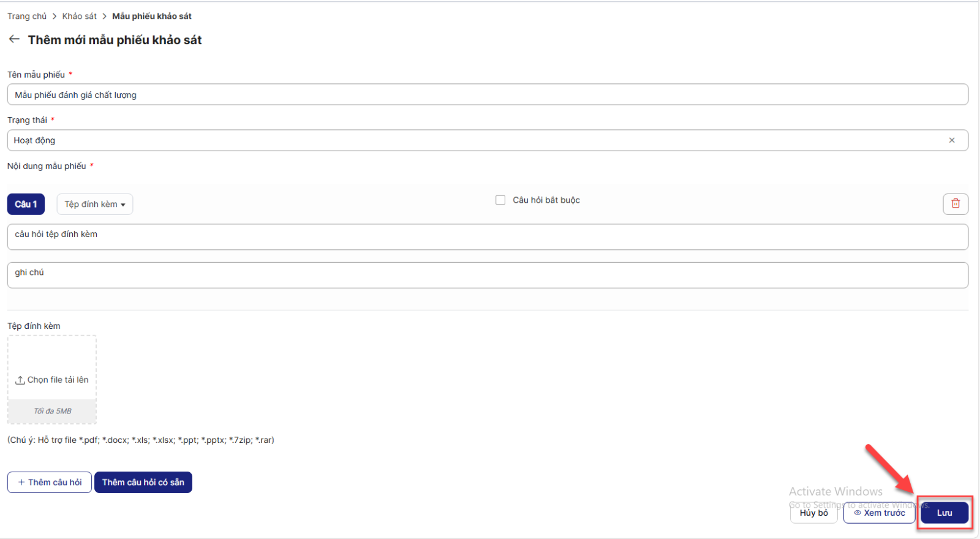
Task: Open the Khảo sát breadcrumb link
Action: (79, 17)
